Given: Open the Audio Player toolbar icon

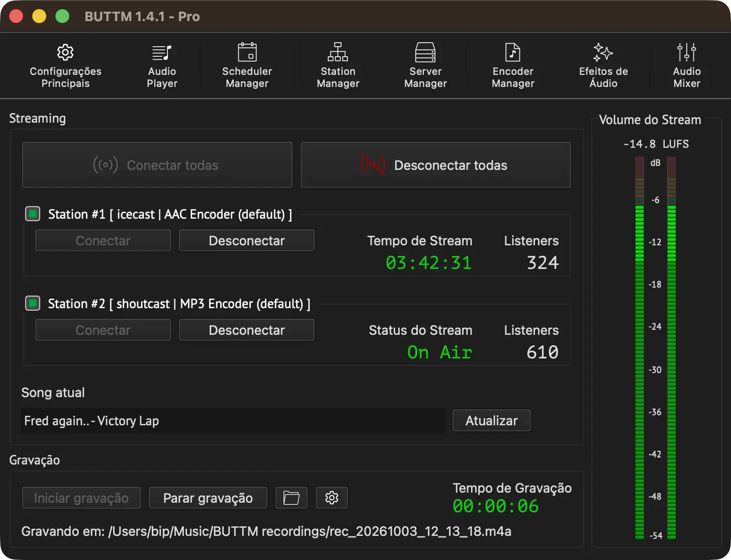Looking at the screenshot, I should tap(162, 52).
